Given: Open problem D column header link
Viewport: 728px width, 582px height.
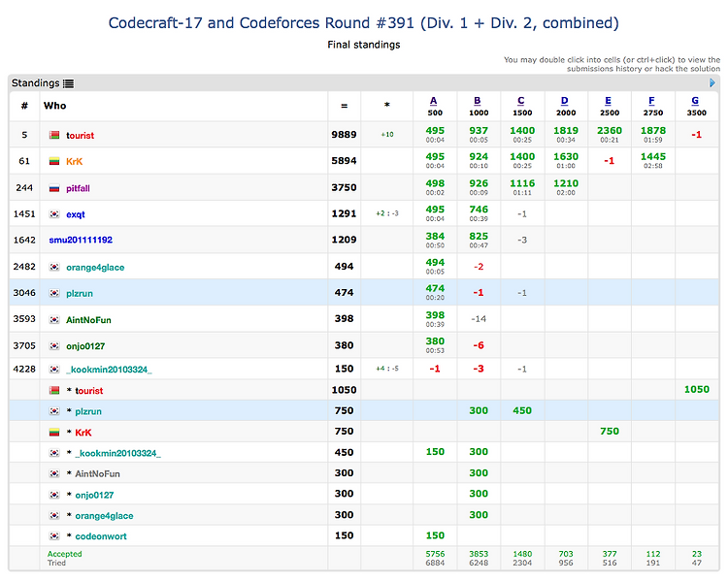Looking at the screenshot, I should point(565,101).
